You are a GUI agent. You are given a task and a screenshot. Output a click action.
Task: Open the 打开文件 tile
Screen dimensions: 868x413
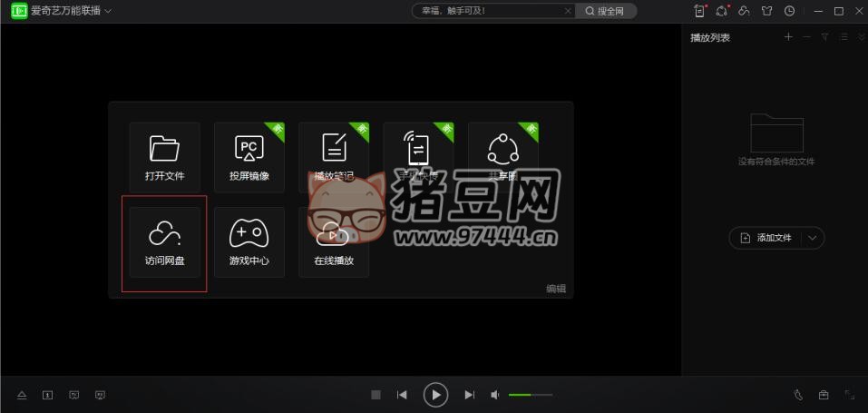tap(164, 156)
